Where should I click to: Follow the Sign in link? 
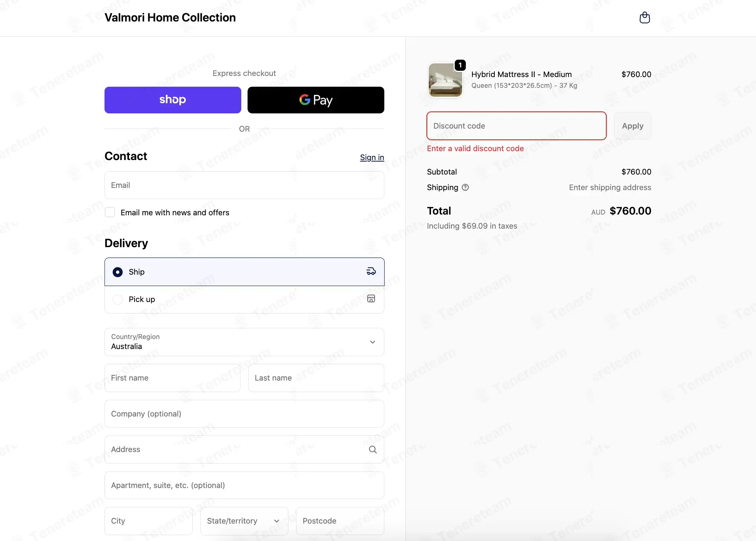(372, 157)
